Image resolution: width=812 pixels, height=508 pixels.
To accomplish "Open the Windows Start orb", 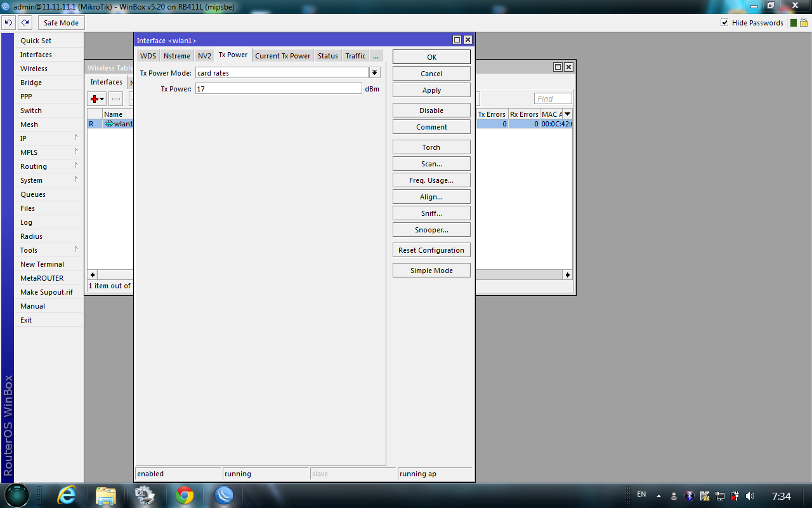I will 17,495.
